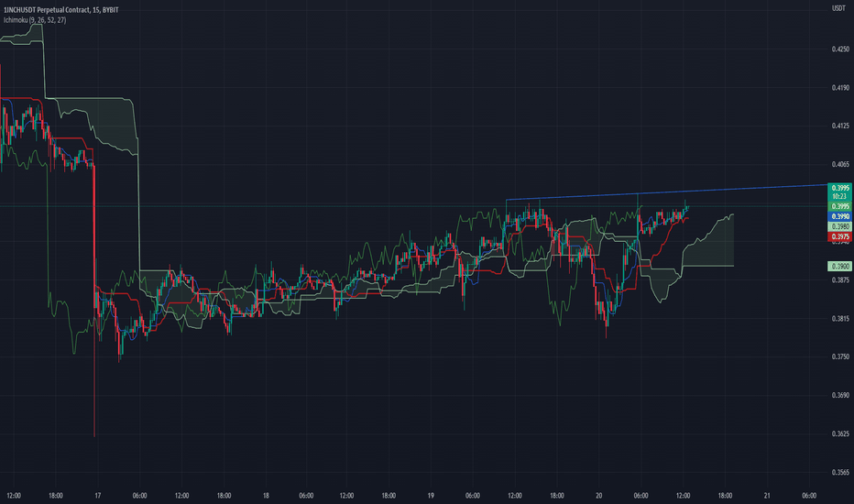Select the red 0.3975 price label
854x504 pixels.
pyautogui.click(x=839, y=236)
